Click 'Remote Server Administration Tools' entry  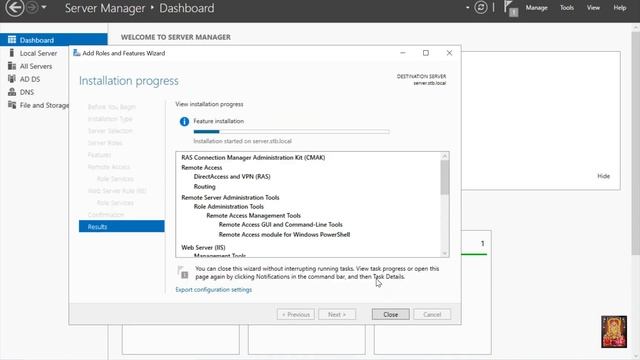pos(230,197)
